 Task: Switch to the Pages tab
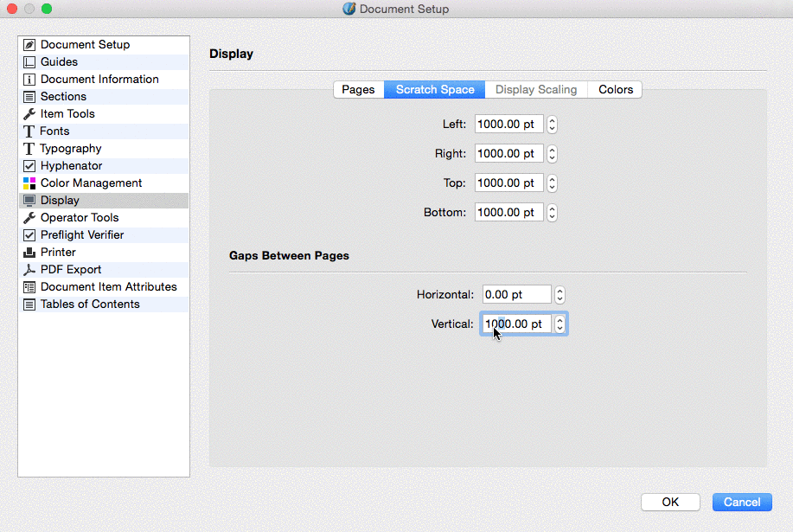point(358,90)
